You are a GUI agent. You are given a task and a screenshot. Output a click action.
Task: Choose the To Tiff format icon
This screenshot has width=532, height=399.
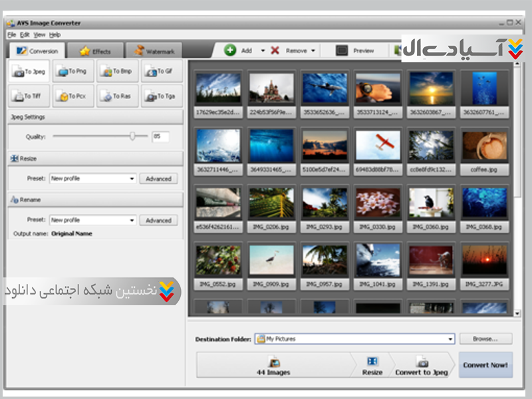(x=18, y=96)
